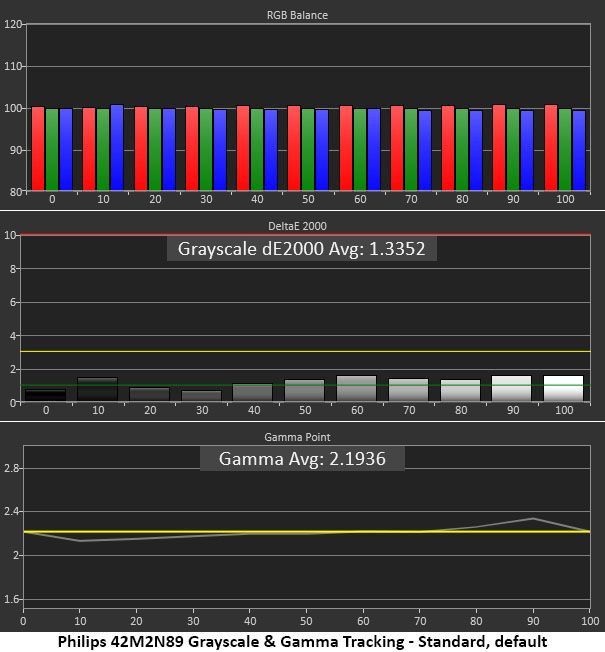The height and width of the screenshot is (652, 605).
Task: Click the 50 x-axis label under Gamma chart
Action: [x=306, y=621]
